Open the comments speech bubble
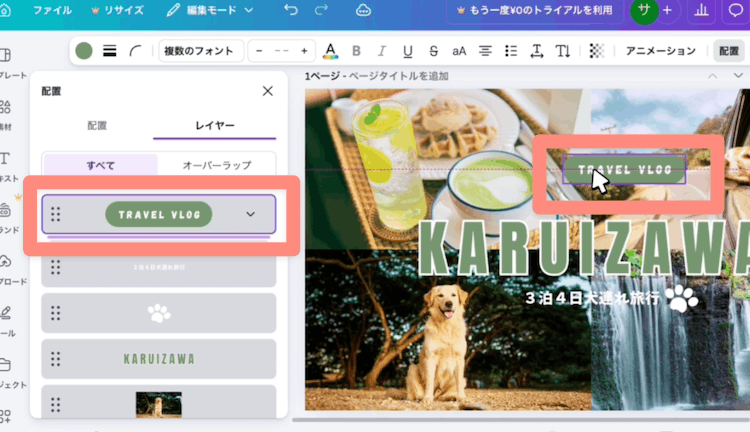Viewport: 750px width, 432px height. (735, 10)
